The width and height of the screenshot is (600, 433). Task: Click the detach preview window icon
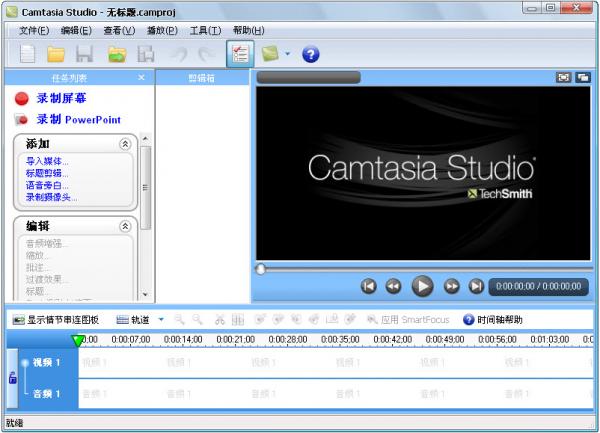[x=583, y=78]
